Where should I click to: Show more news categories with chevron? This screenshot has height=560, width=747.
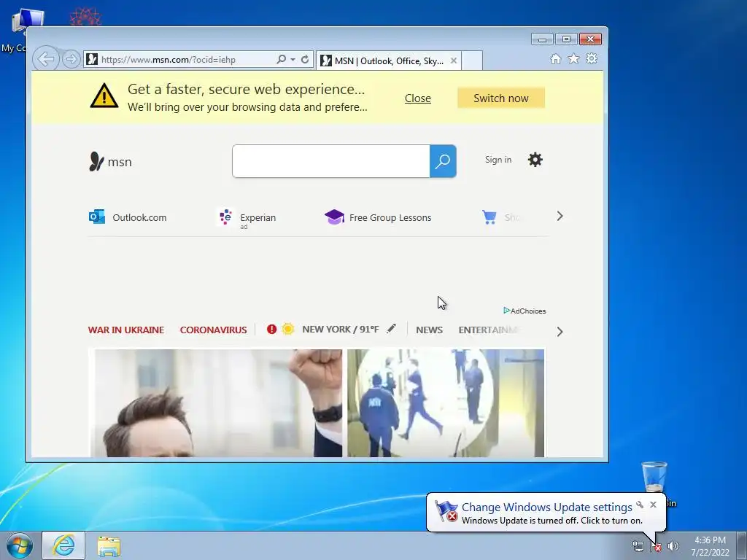click(560, 332)
